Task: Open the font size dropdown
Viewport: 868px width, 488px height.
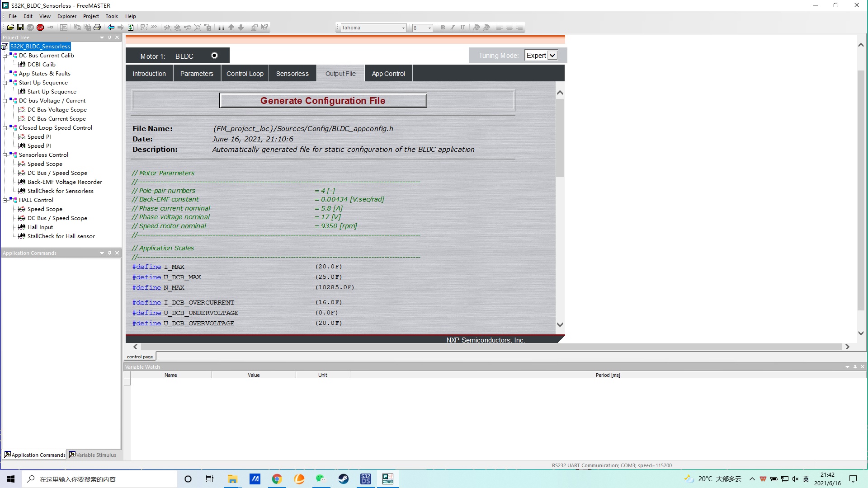Action: click(429, 28)
